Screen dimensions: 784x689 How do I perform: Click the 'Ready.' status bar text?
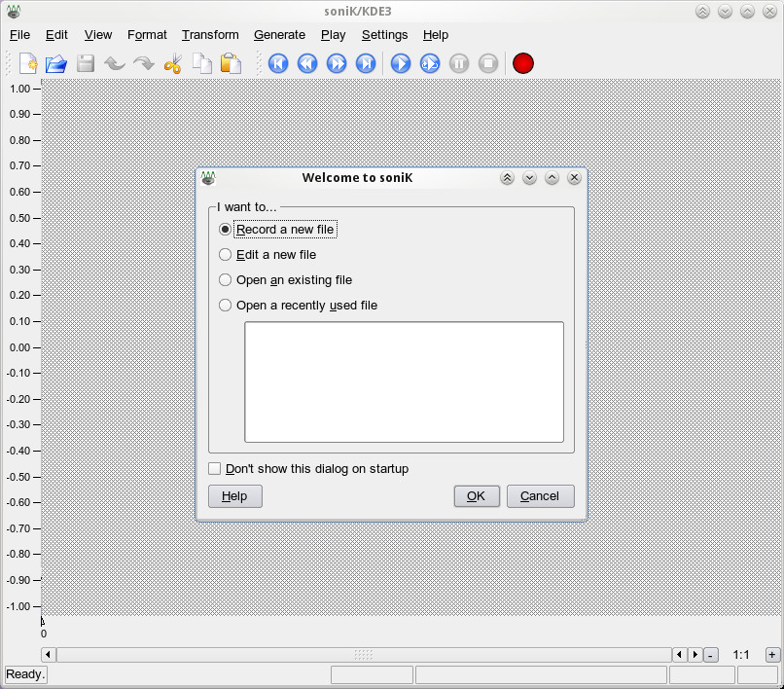click(x=25, y=674)
